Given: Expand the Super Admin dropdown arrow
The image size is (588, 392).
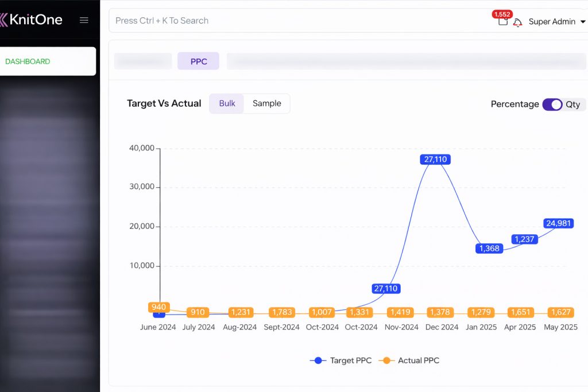Looking at the screenshot, I should (x=583, y=22).
